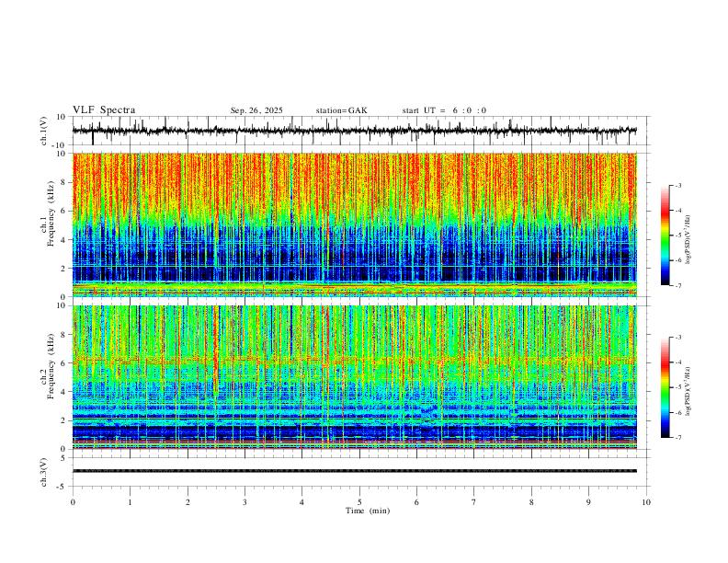Click the 'ch.1(V)' axis label
Screen dimensions: 728x563
click(44, 131)
